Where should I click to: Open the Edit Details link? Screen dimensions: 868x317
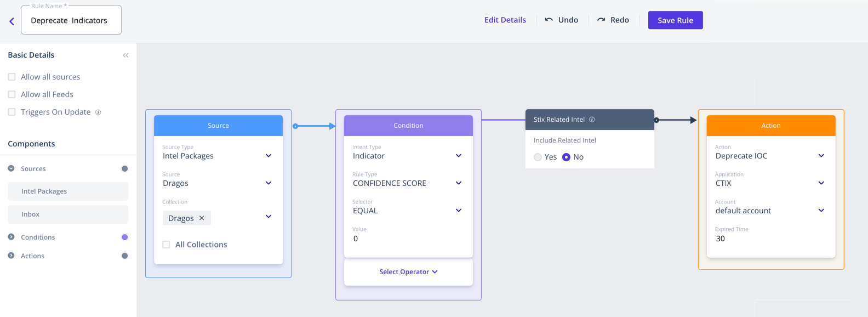click(x=505, y=20)
